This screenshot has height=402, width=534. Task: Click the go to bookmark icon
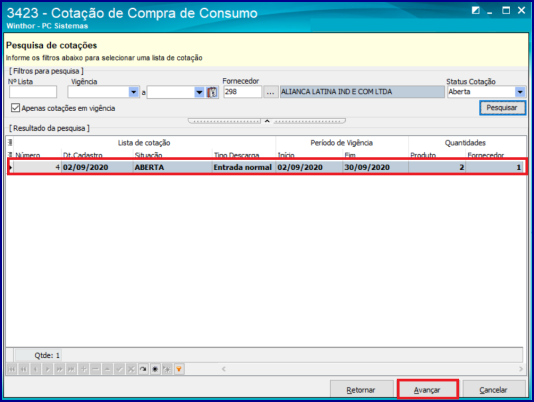(x=167, y=369)
